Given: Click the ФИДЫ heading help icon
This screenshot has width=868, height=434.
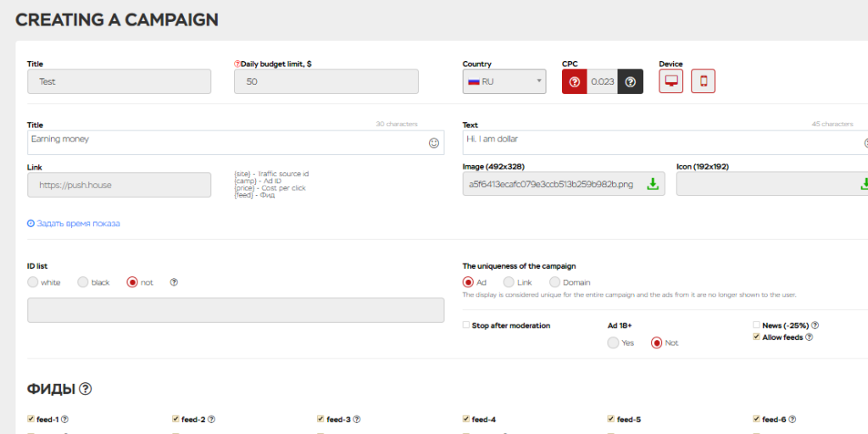Looking at the screenshot, I should [x=86, y=388].
